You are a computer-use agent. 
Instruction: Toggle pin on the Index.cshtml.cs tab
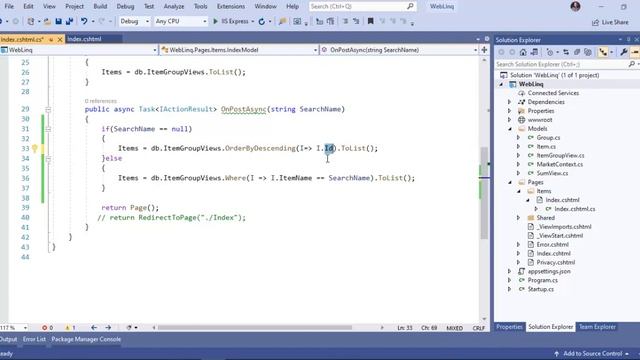pyautogui.click(x=51, y=39)
